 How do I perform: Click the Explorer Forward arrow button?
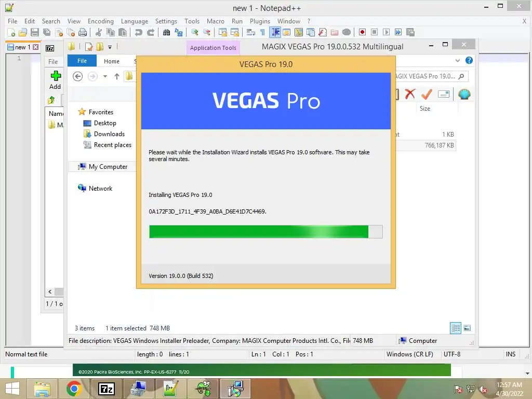92,76
